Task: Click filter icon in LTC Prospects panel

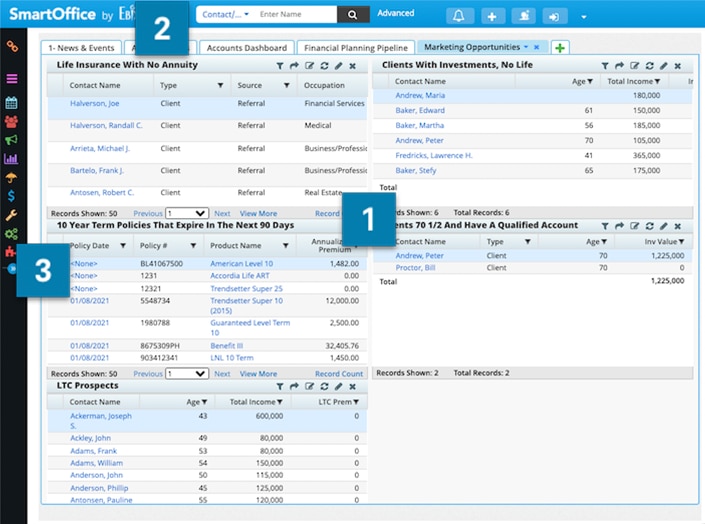Action: pyautogui.click(x=280, y=386)
